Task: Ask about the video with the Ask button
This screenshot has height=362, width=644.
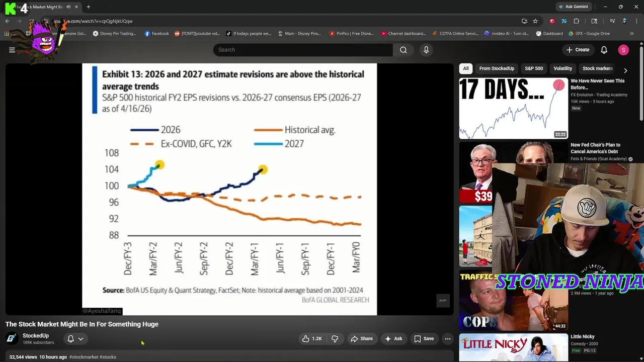Action: (393, 339)
